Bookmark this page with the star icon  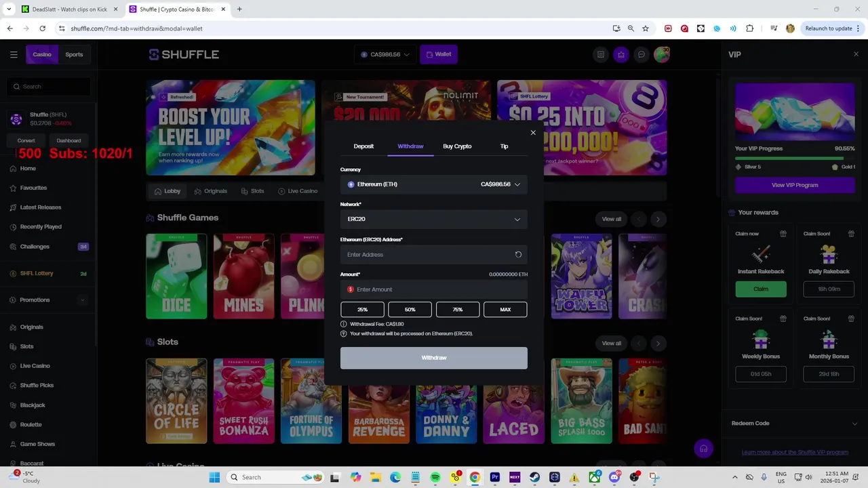tap(646, 28)
